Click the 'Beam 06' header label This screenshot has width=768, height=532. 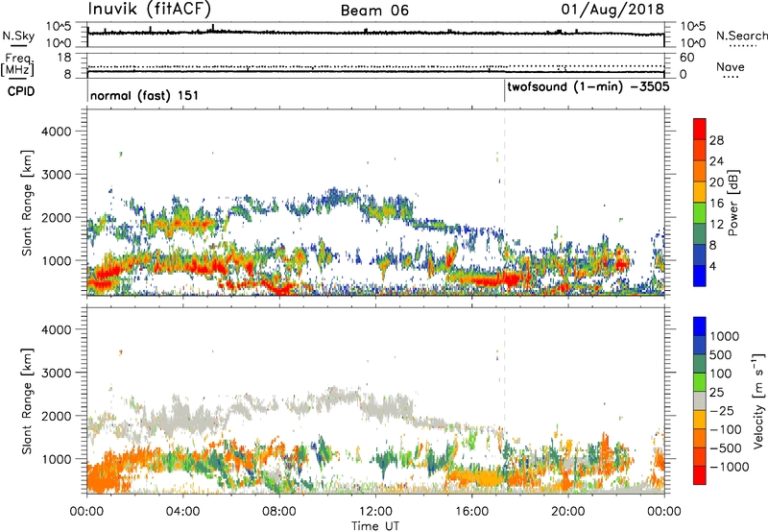(x=374, y=11)
